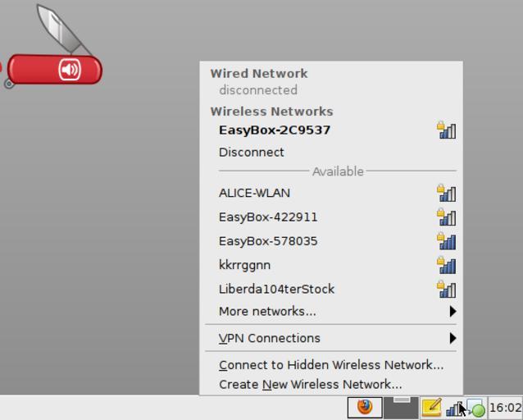Expand the More networks submenu arrow

point(453,312)
